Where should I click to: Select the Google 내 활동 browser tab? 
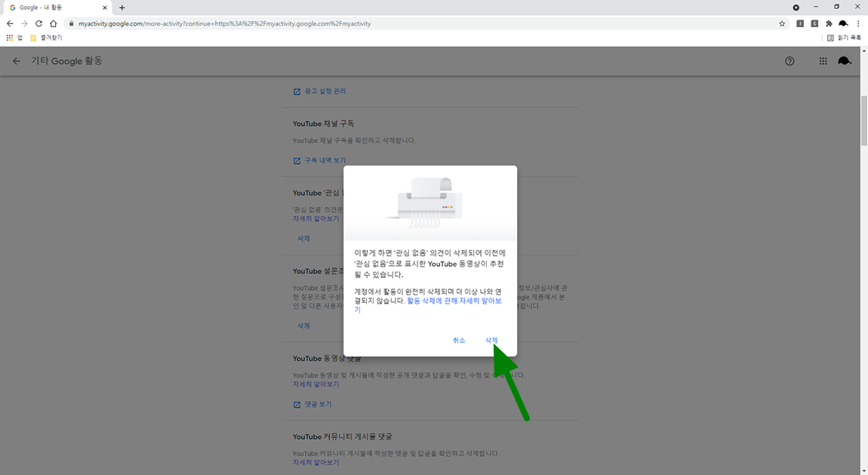pyautogui.click(x=57, y=8)
